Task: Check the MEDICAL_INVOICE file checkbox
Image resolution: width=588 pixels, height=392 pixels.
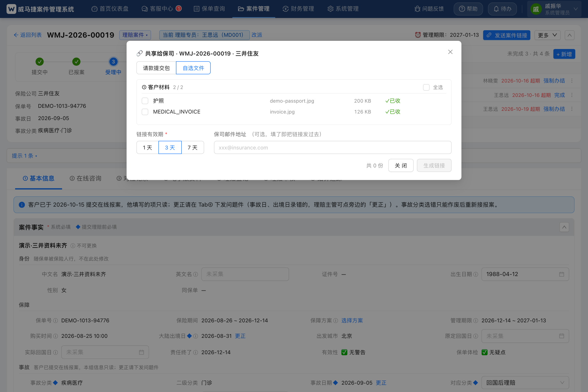Action: [x=145, y=112]
